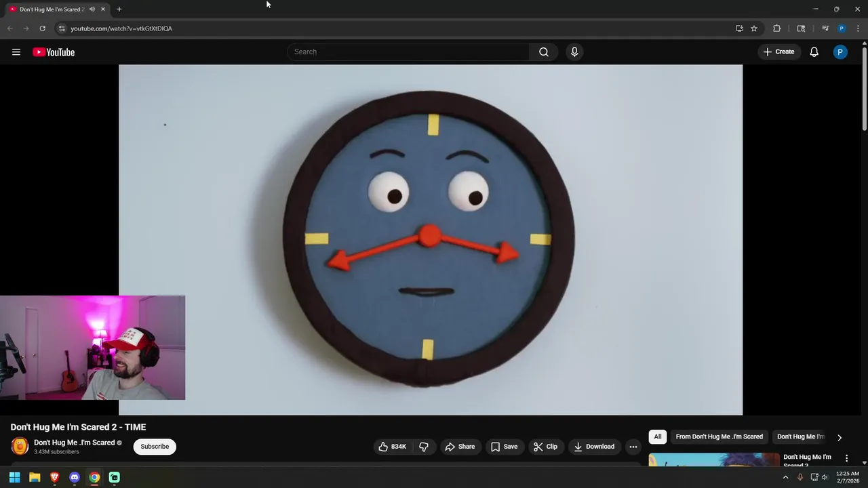Open the YouTube hamburger guide menu
Image resolution: width=868 pixels, height=488 pixels.
pyautogui.click(x=16, y=52)
